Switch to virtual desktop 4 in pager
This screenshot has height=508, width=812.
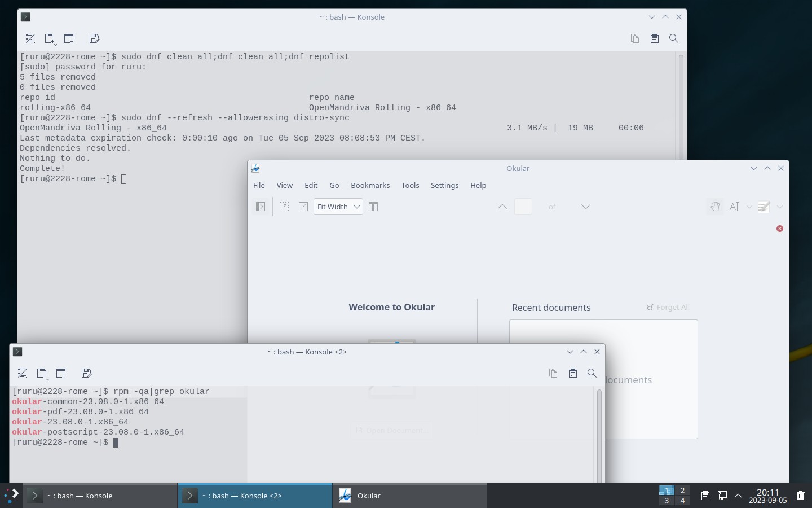682,501
